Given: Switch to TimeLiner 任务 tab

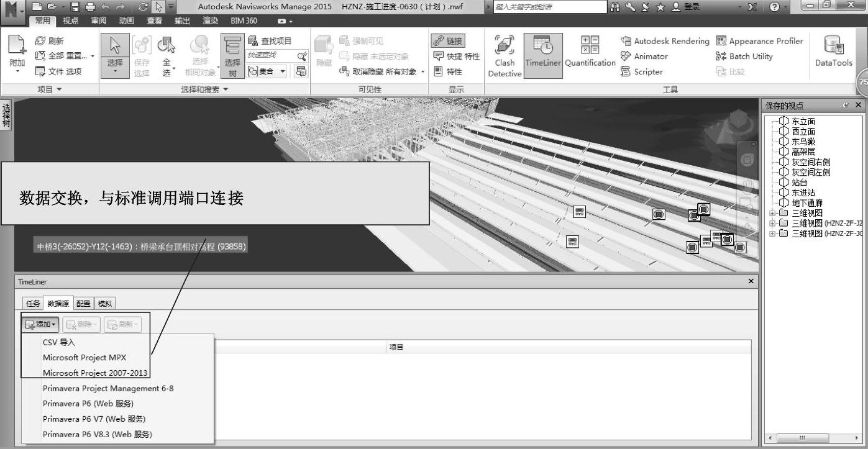Looking at the screenshot, I should click(32, 304).
